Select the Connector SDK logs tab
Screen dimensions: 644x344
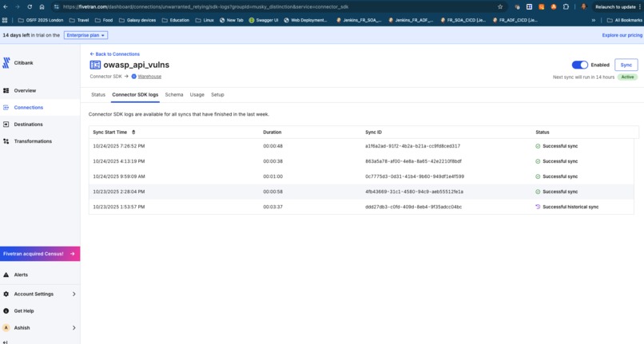[135, 95]
